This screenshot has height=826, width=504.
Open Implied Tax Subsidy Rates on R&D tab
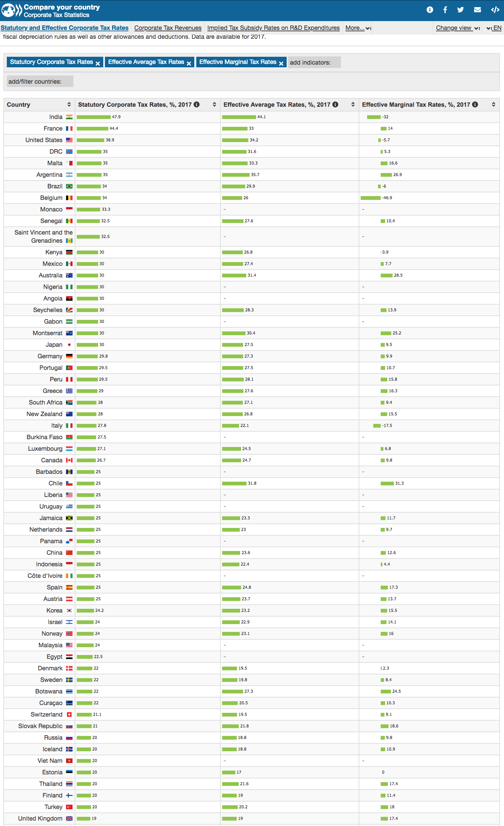pos(273,28)
